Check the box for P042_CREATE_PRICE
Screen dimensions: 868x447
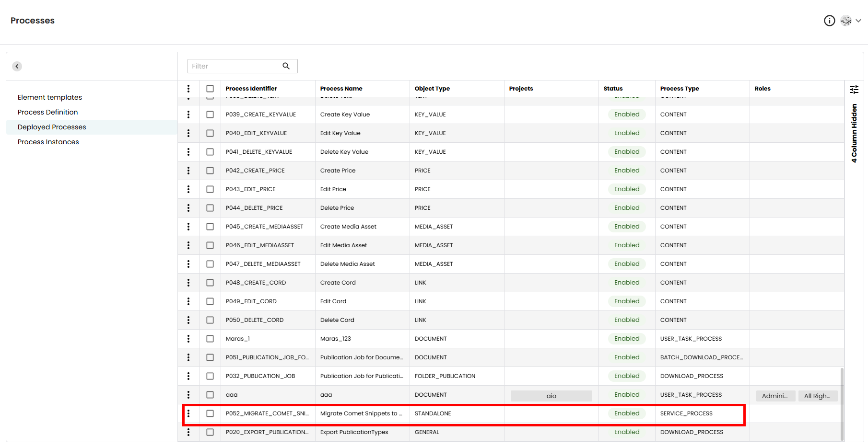(210, 171)
